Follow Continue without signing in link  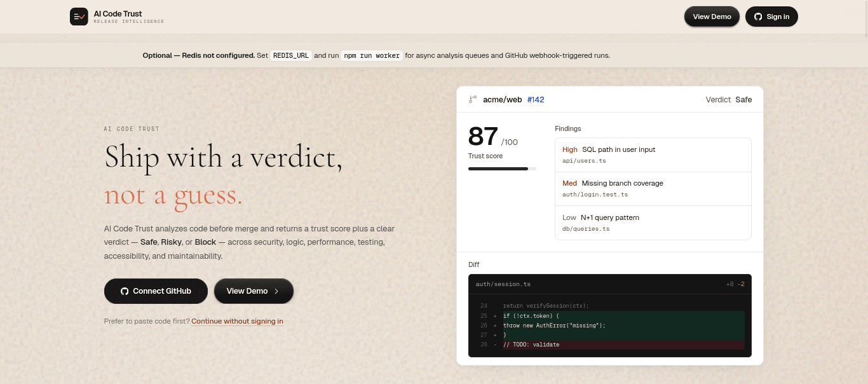pos(237,321)
